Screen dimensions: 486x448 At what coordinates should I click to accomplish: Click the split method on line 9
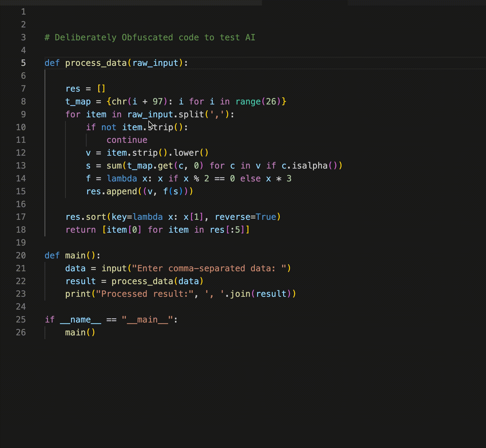tap(191, 114)
